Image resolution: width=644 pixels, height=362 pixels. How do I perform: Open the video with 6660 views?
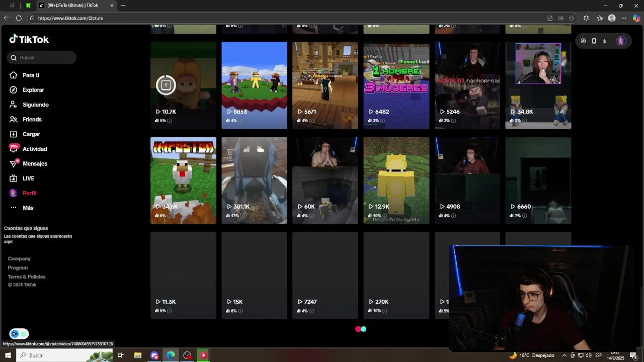pos(538,180)
